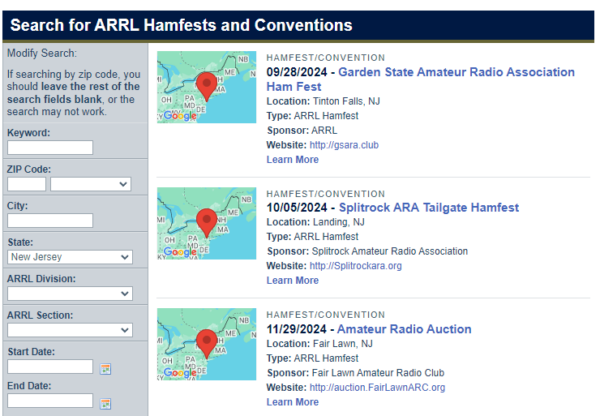This screenshot has width=600, height=416.
Task: Expand the ARRL Section dropdown
Action: click(69, 329)
